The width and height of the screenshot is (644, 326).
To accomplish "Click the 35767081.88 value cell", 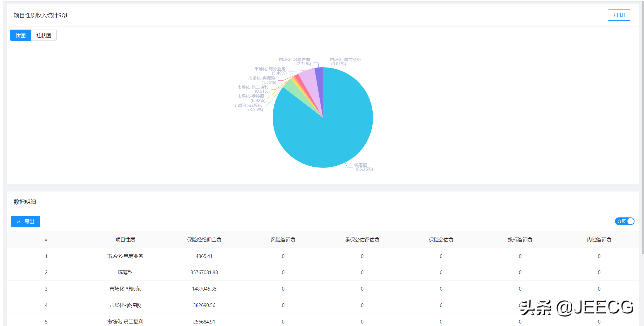I will pos(204,272).
